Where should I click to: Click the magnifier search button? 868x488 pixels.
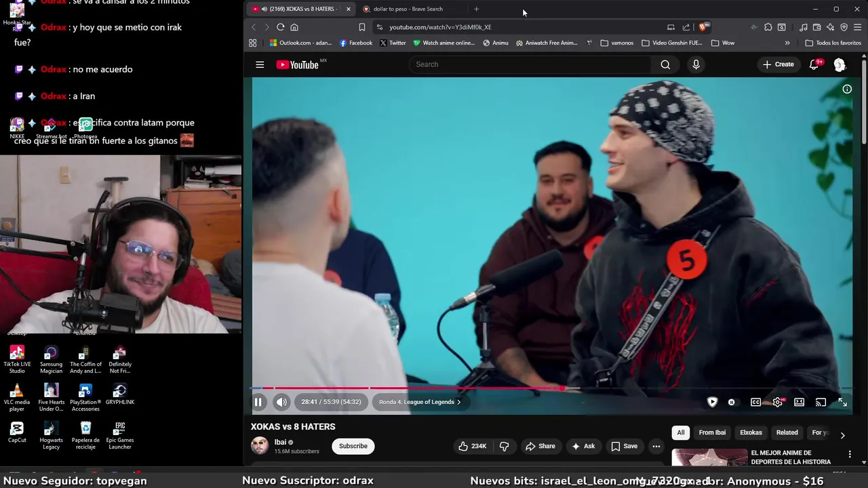point(665,64)
